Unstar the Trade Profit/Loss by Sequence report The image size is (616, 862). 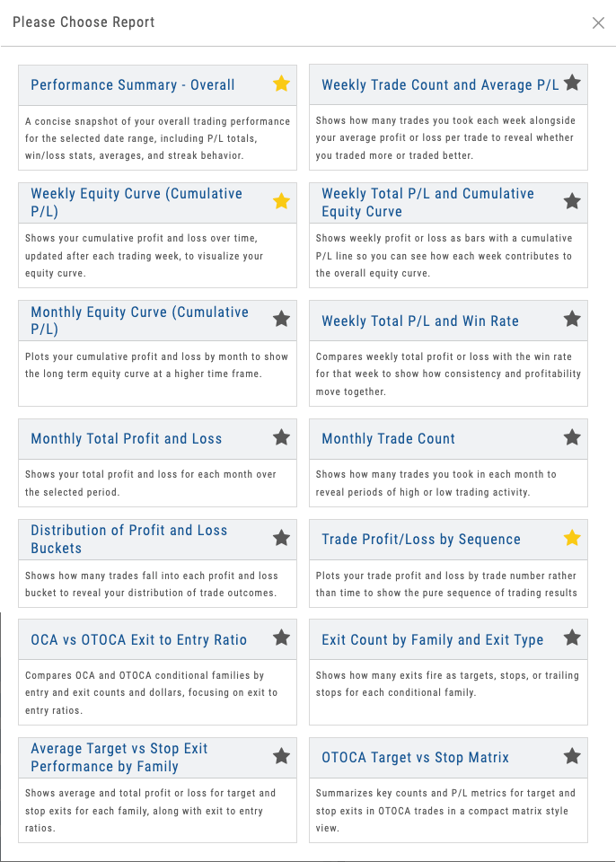572,538
